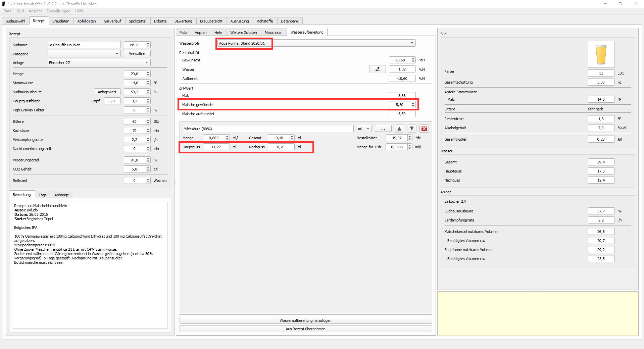Open the Anlage Einkocher 27l dropdown

coord(147,63)
